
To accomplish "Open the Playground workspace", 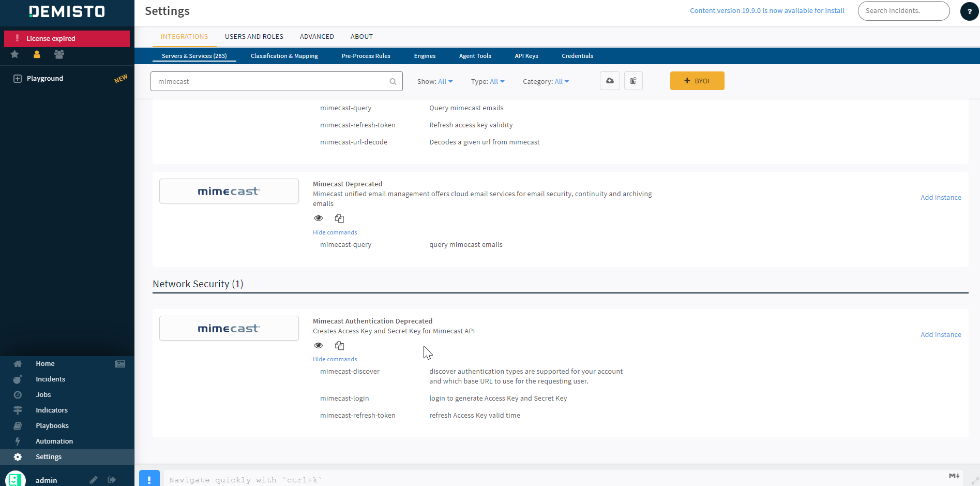I will pos(44,78).
